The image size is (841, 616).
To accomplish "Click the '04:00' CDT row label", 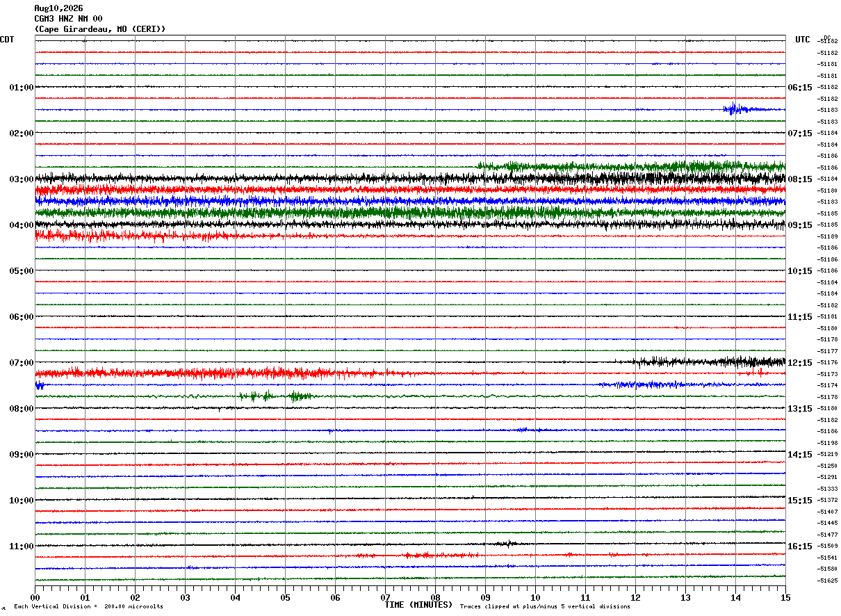I will click(x=22, y=225).
